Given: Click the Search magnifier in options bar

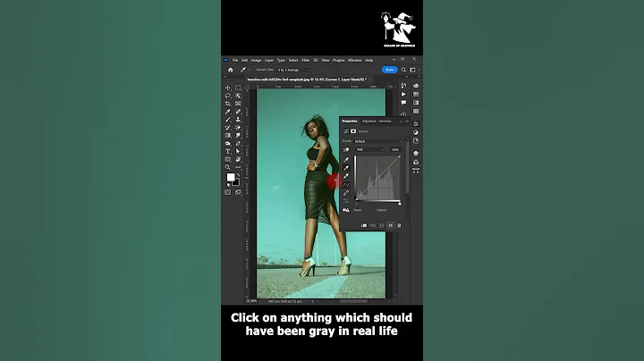Looking at the screenshot, I should click(x=403, y=70).
